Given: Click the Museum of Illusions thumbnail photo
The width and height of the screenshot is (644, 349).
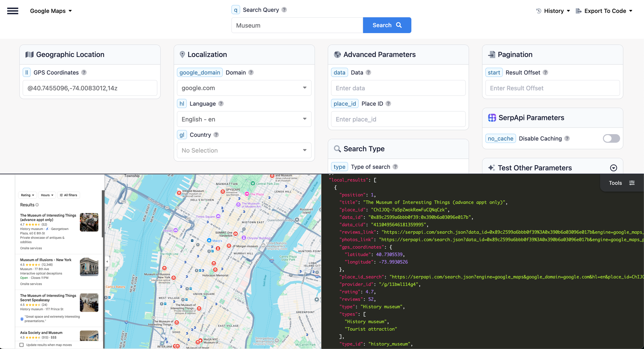Looking at the screenshot, I should [89, 267].
